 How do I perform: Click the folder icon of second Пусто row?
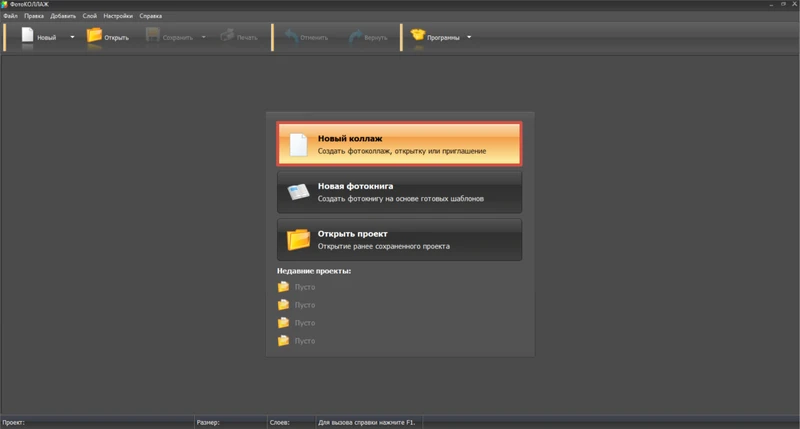coord(283,305)
